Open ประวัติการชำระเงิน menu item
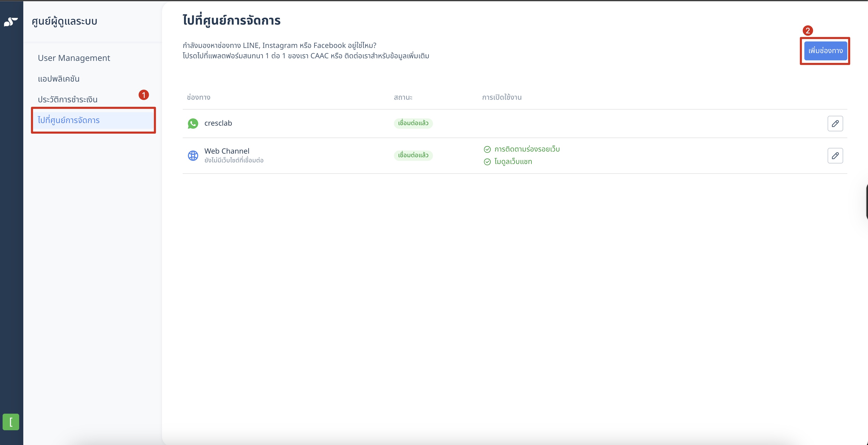This screenshot has height=445, width=868. coord(67,99)
